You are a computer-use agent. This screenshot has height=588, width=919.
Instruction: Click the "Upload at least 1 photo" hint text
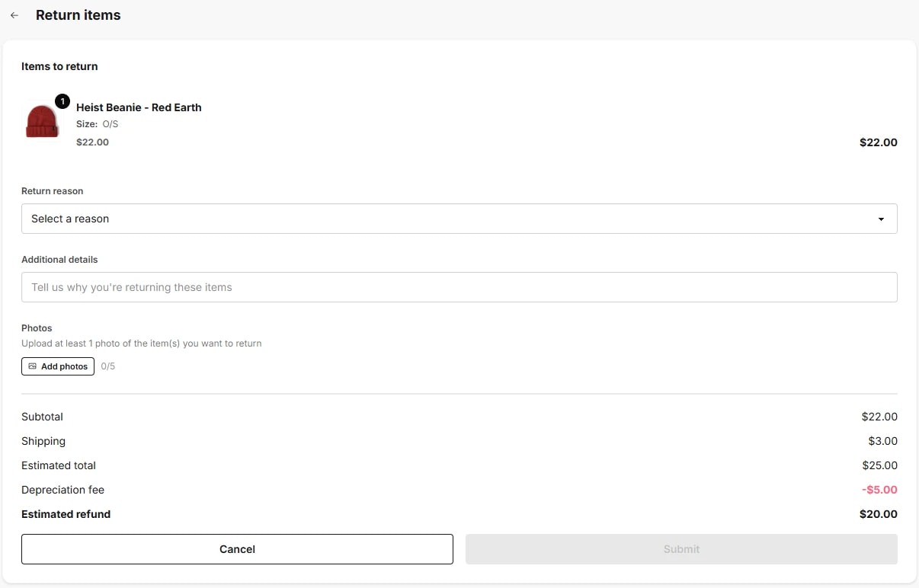pyautogui.click(x=142, y=344)
